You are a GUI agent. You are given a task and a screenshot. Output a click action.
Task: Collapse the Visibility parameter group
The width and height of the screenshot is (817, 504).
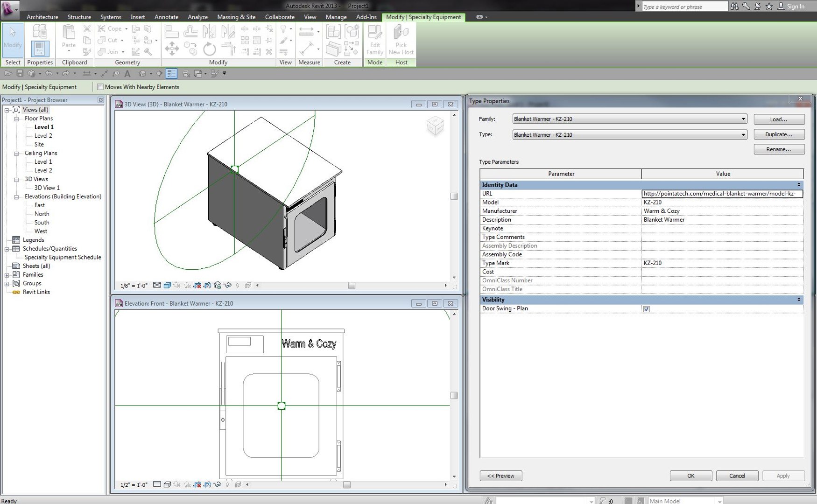[799, 300]
